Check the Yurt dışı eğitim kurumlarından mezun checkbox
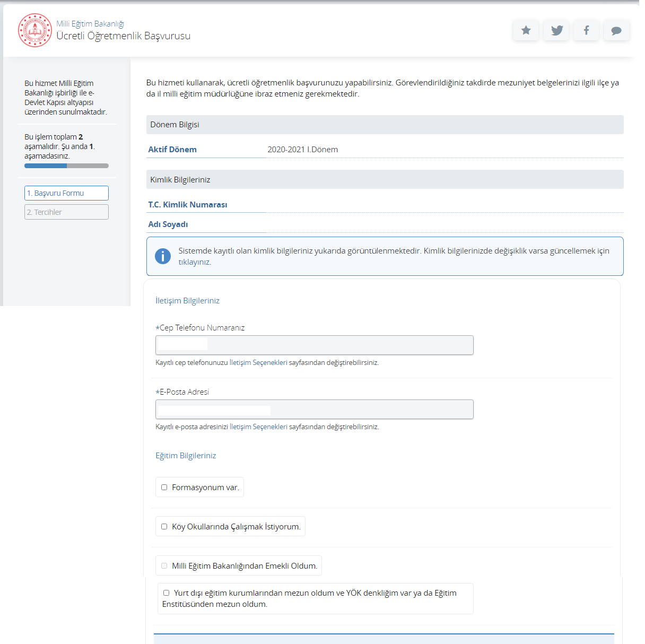The image size is (645, 644). click(167, 593)
